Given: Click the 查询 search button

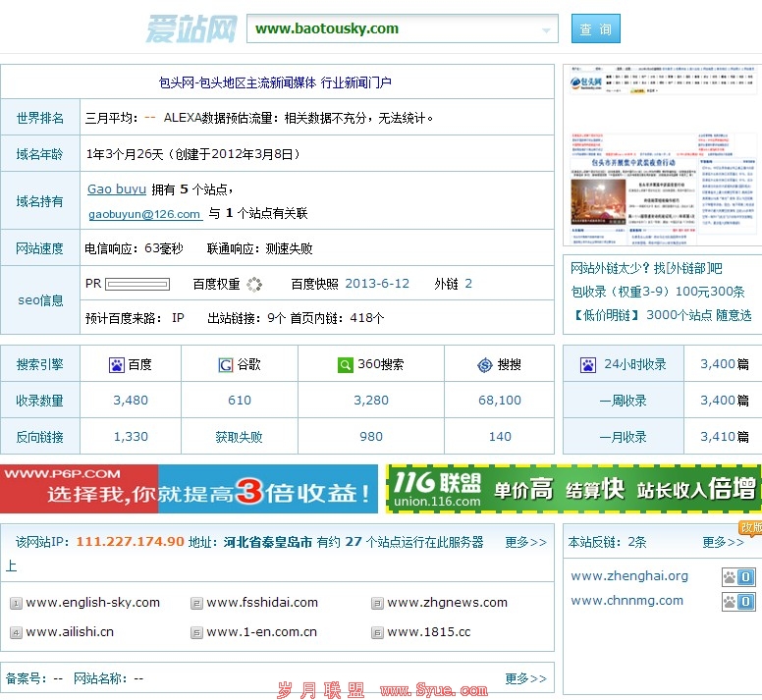Looking at the screenshot, I should point(595,28).
